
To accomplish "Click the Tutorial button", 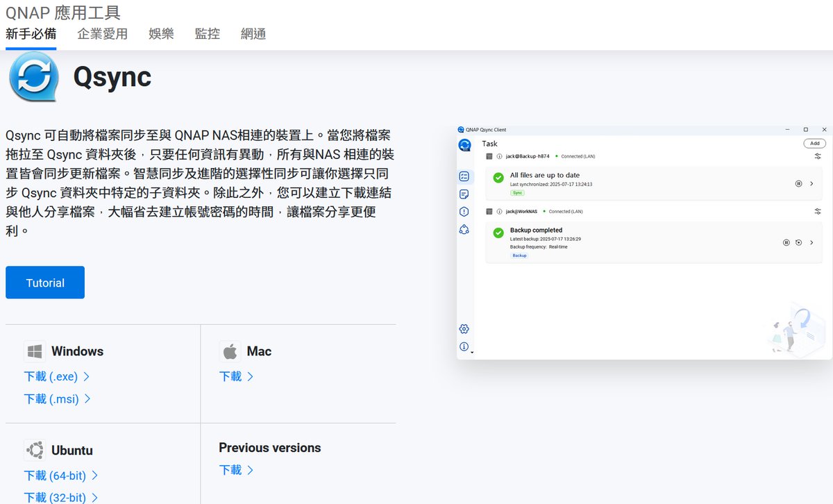I will pyautogui.click(x=45, y=283).
